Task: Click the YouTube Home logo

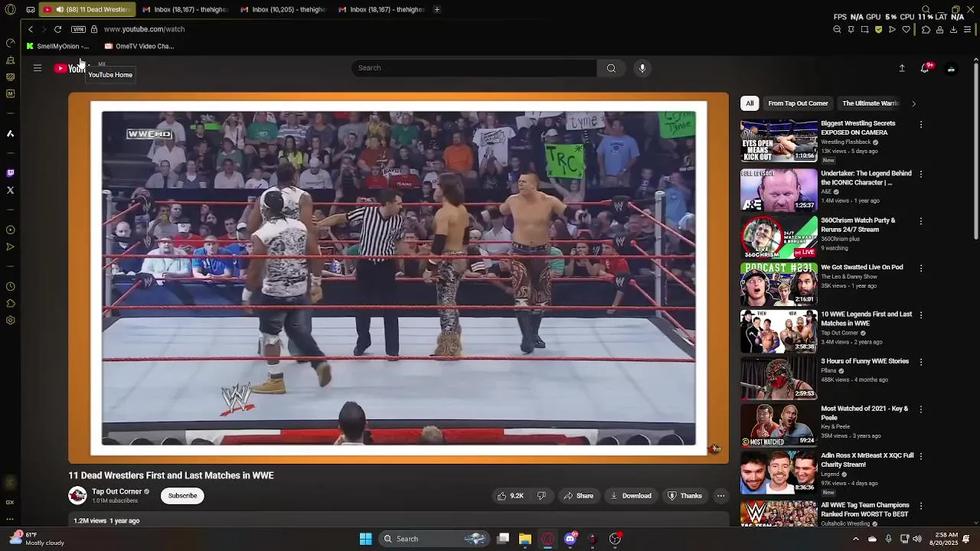Action: pos(70,68)
